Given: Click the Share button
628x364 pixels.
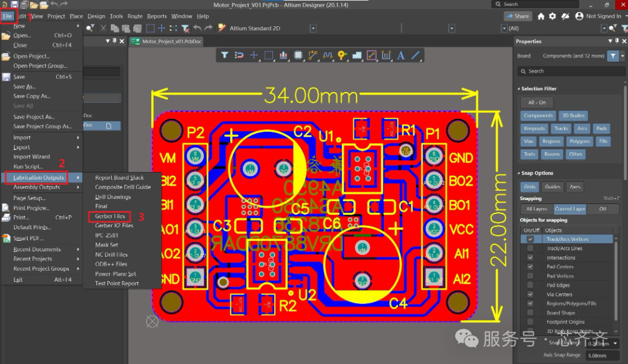Looking at the screenshot, I should click(x=518, y=16).
